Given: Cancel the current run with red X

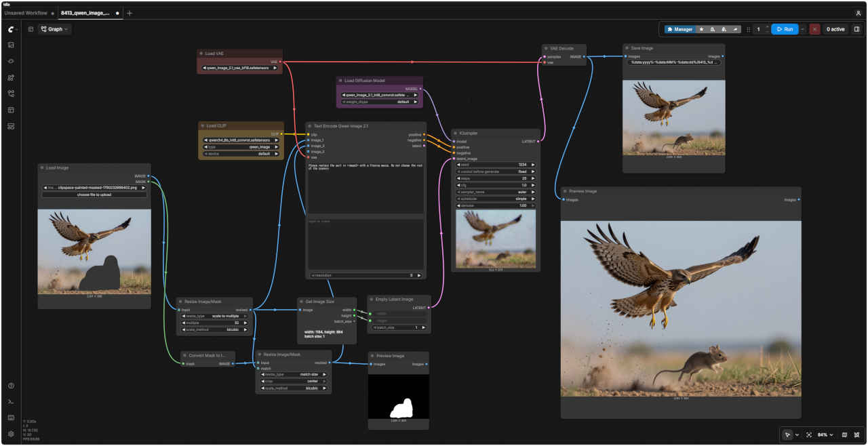Looking at the screenshot, I should tap(814, 29).
